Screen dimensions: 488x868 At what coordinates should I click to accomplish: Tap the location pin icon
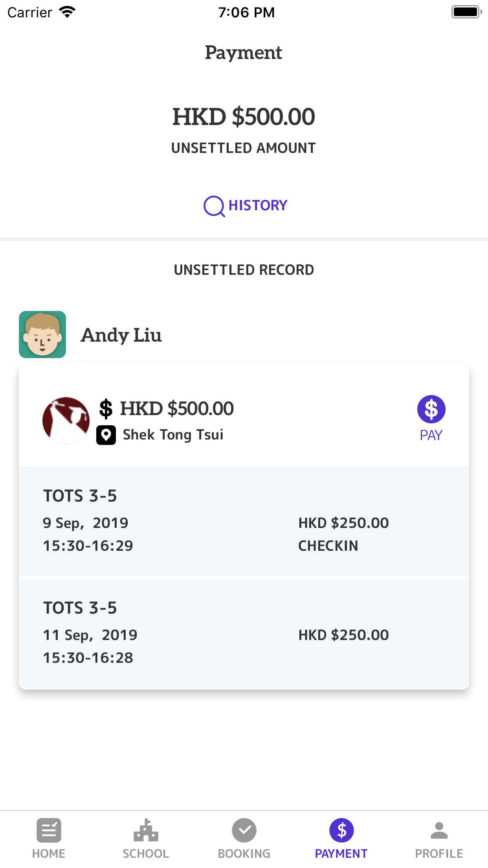pyautogui.click(x=106, y=435)
